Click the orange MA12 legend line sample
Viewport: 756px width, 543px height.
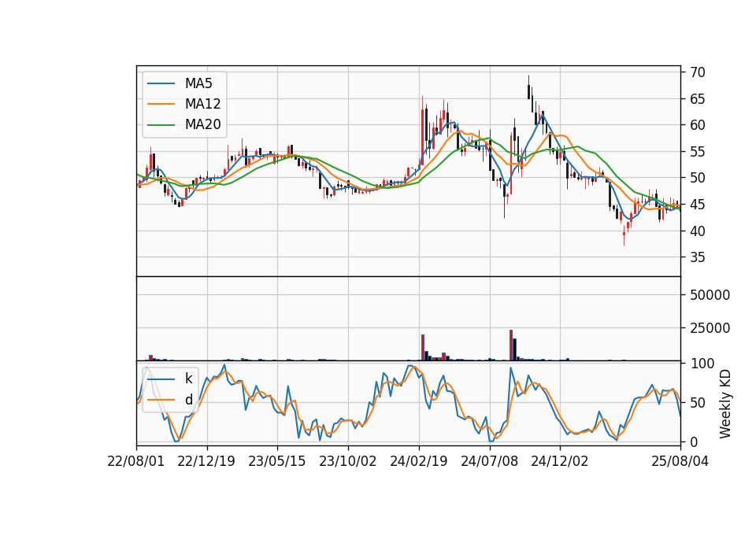(161, 104)
